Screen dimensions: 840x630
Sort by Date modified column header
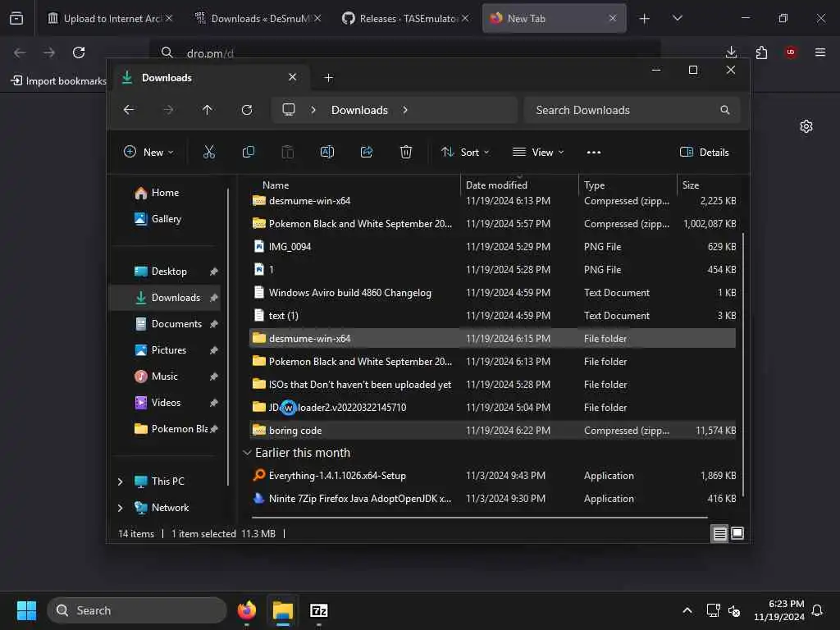click(x=496, y=185)
